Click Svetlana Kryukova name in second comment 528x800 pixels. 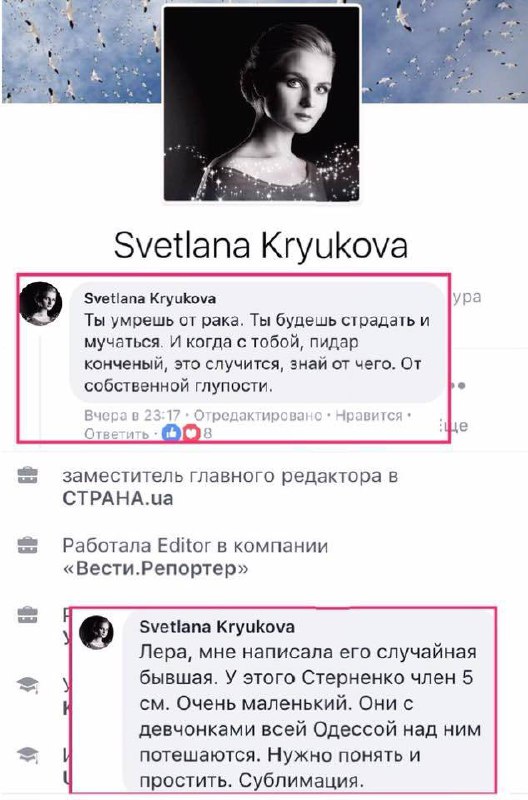pos(217,626)
